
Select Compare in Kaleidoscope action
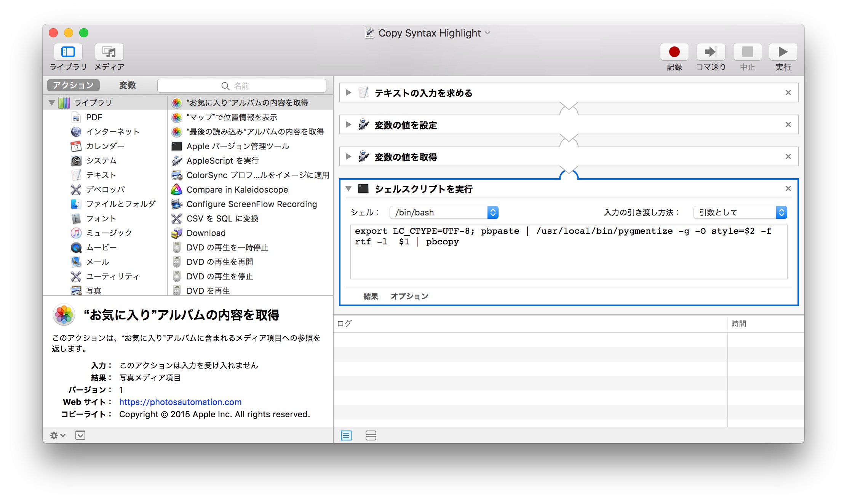[237, 190]
